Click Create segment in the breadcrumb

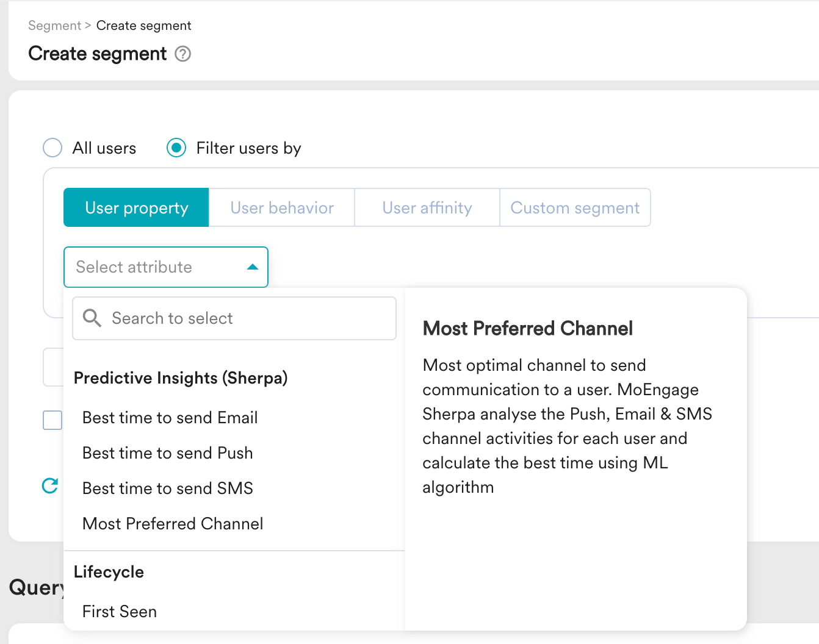coord(143,26)
